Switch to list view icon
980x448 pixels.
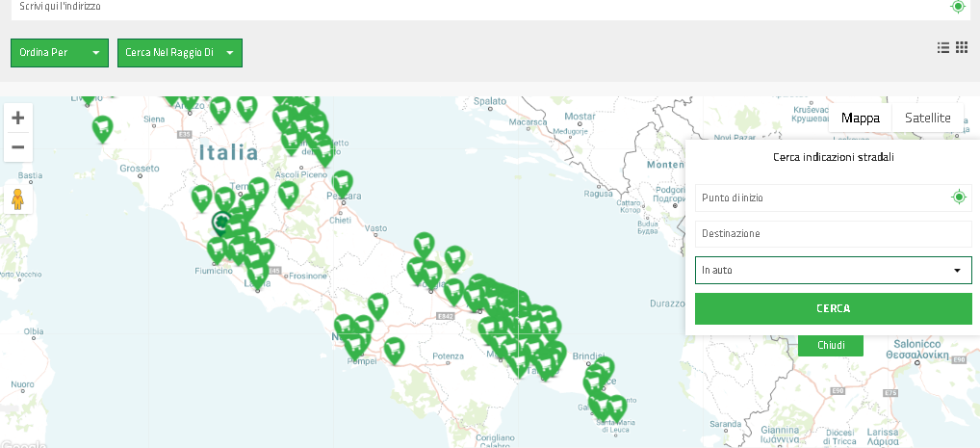(943, 47)
